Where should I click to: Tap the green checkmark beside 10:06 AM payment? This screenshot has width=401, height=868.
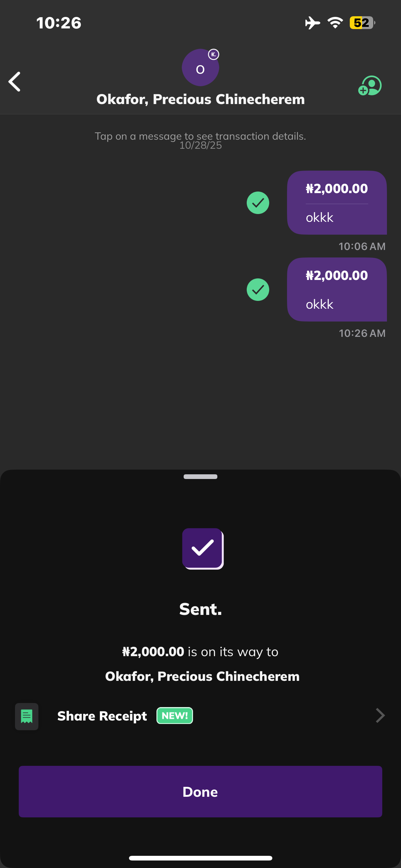[x=258, y=203]
